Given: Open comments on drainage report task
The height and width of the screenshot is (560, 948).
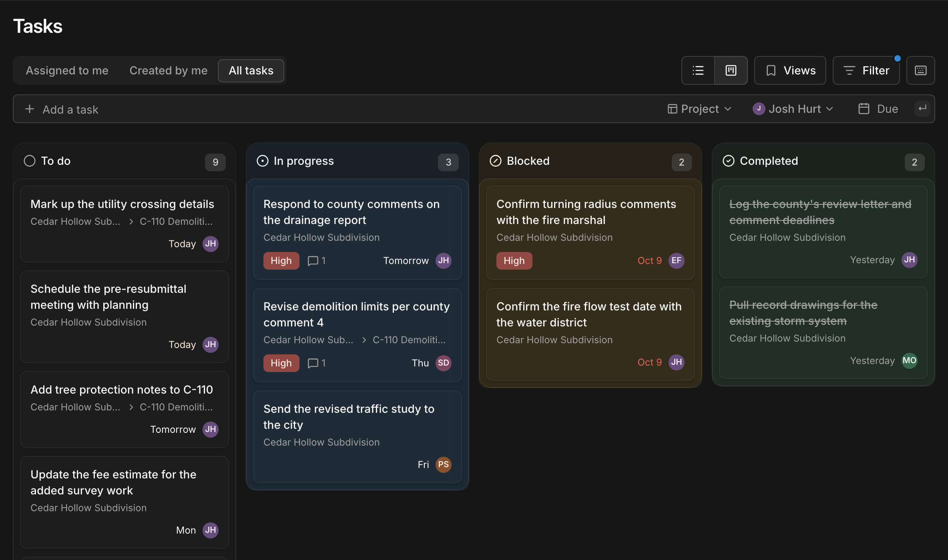Looking at the screenshot, I should pyautogui.click(x=317, y=261).
